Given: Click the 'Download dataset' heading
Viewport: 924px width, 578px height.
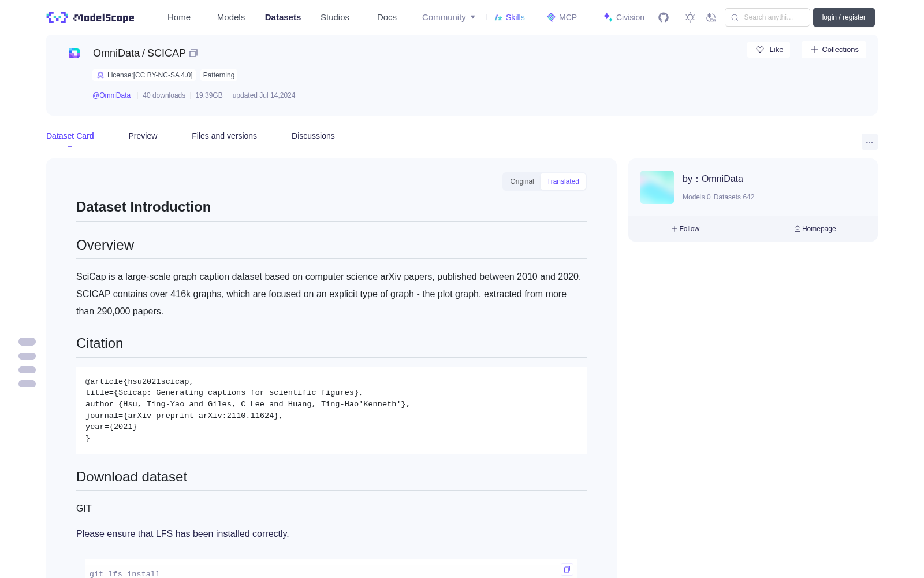Looking at the screenshot, I should coord(132,477).
